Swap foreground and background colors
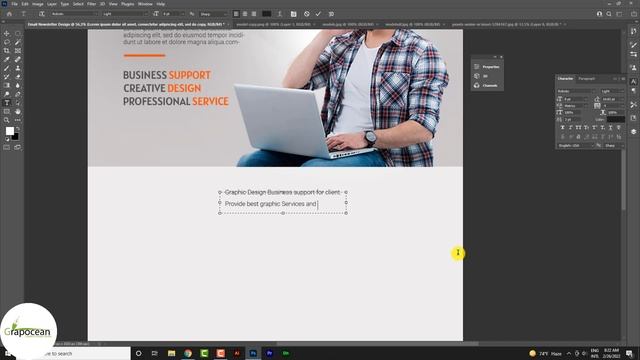Screen dimensions: 640x360 (17, 129)
